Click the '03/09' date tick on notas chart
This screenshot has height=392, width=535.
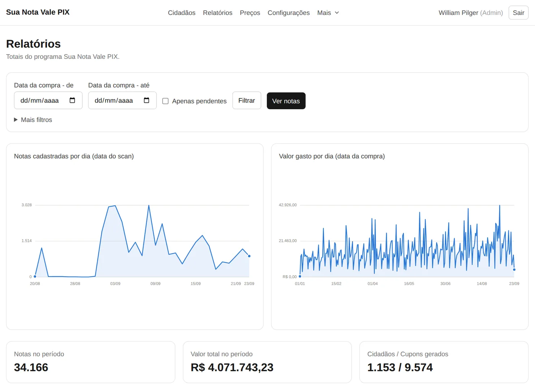(x=115, y=284)
